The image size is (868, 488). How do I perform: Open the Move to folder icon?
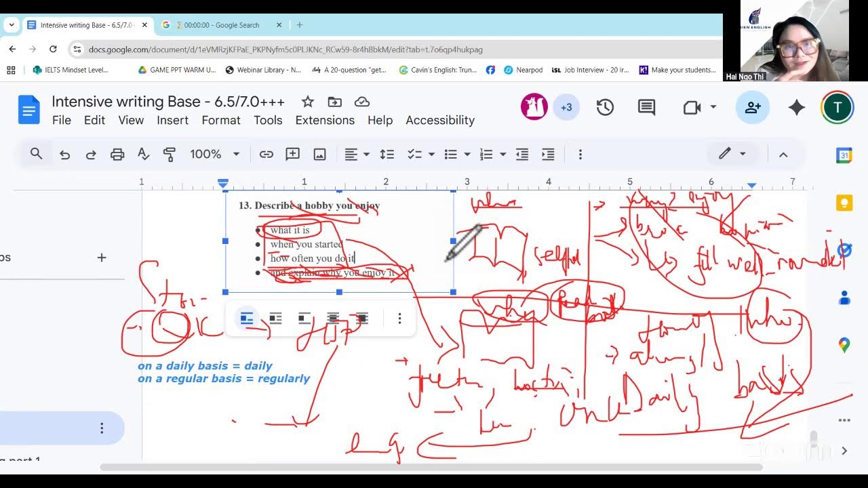coord(334,102)
